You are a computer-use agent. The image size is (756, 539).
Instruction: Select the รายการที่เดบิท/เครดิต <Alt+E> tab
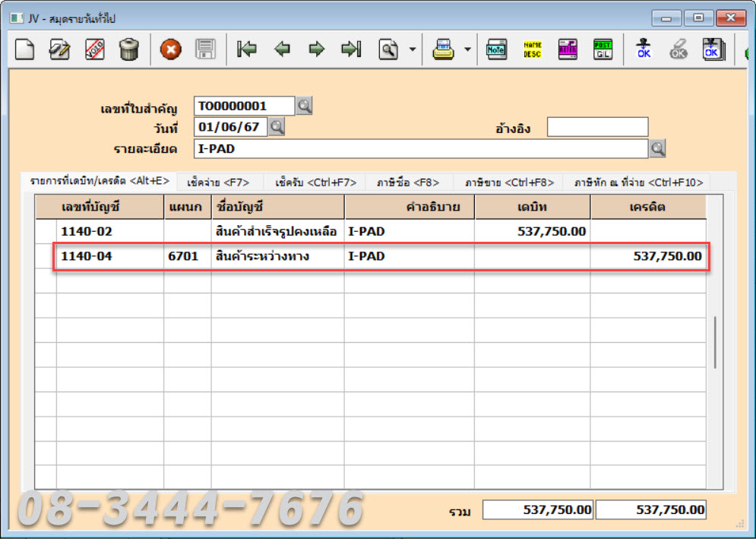(x=100, y=182)
